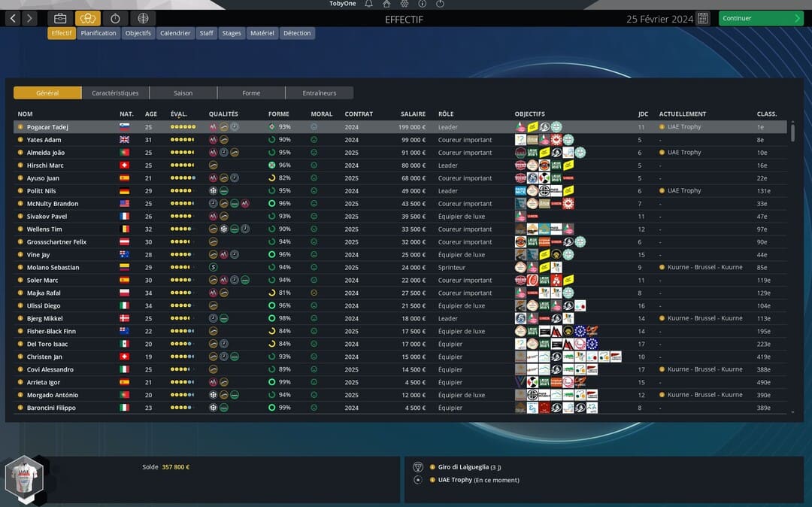Click the back navigation arrow
This screenshot has height=507, width=812.
tap(13, 19)
